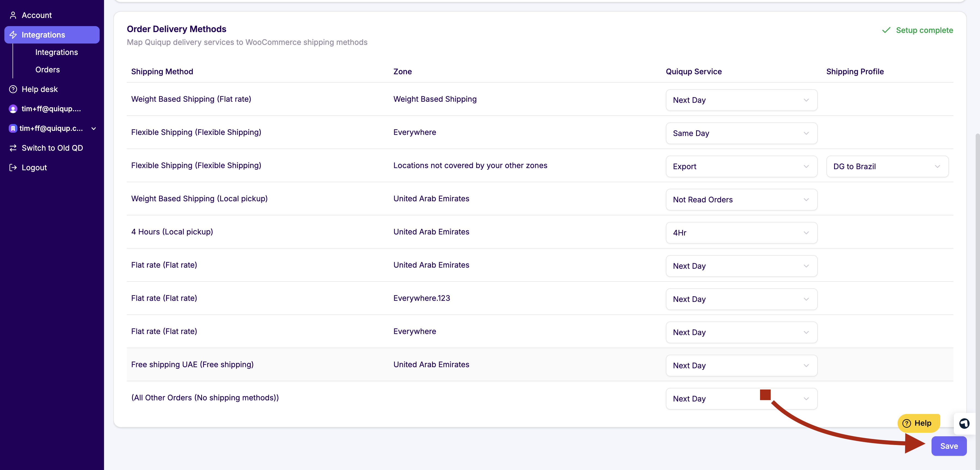
Task: Select the Integrations submenu item
Action: [56, 52]
